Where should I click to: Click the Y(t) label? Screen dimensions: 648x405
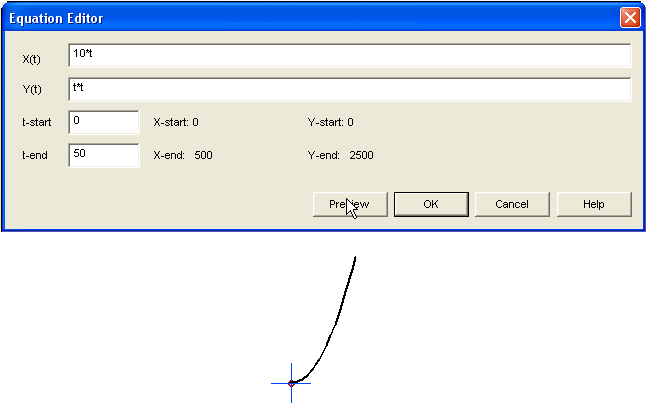(x=33, y=91)
